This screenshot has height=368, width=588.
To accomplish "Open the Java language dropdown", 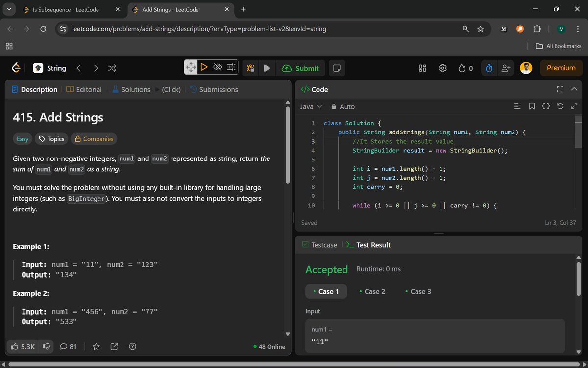I will pos(311,106).
